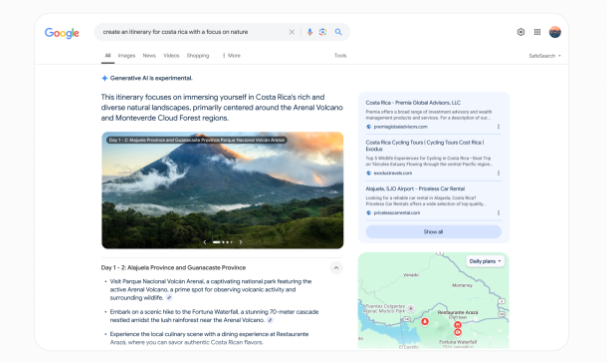Open the SafeSearch dropdown
Screen dimensions: 607x363
click(545, 56)
